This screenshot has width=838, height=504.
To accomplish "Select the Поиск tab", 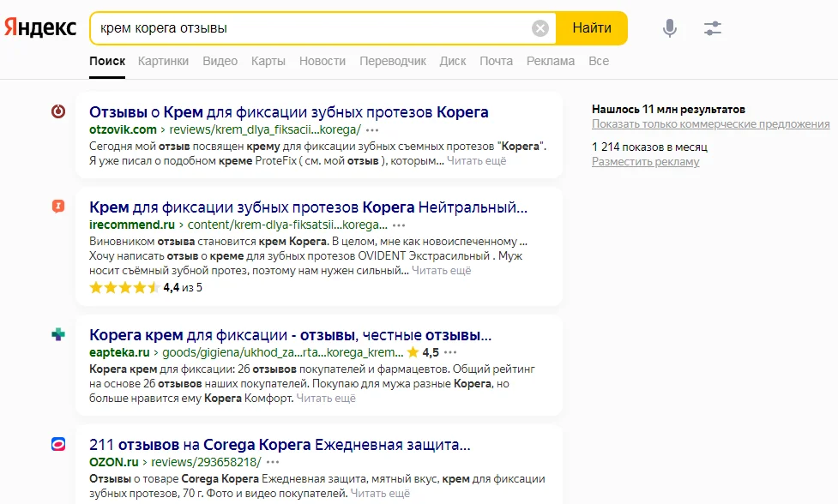I will pyautogui.click(x=107, y=62).
